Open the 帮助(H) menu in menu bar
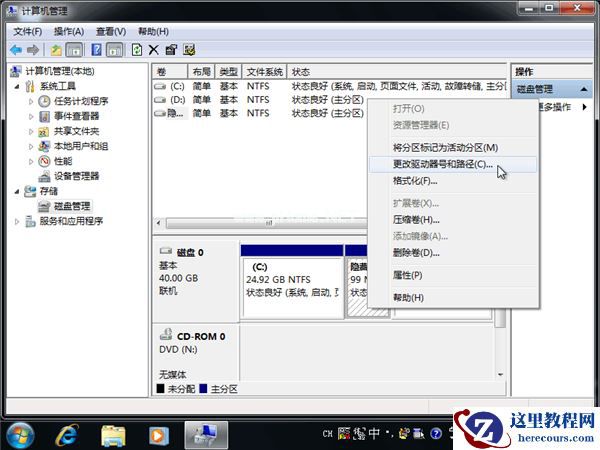Screen dimensions: 600x450 pyautogui.click(x=153, y=31)
